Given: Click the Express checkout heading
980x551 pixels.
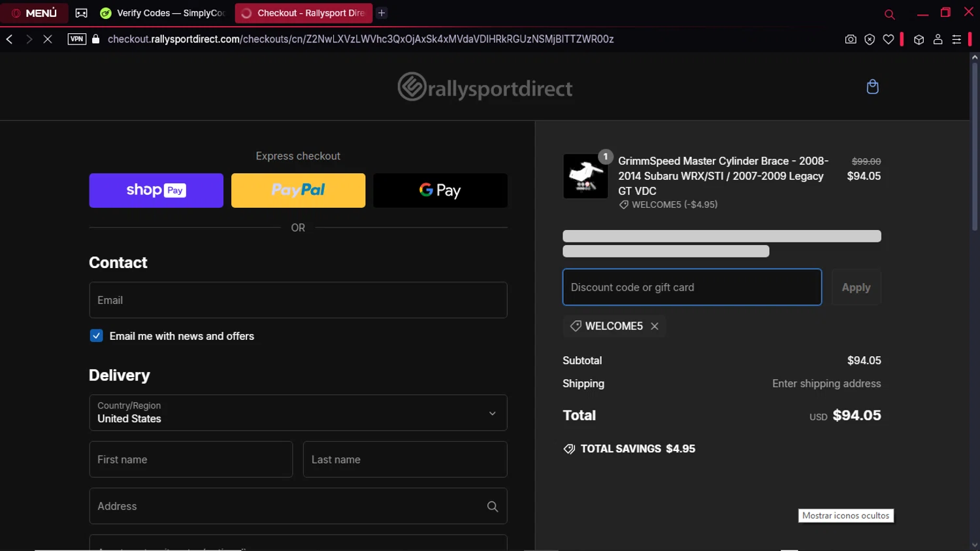Looking at the screenshot, I should [x=298, y=156].
